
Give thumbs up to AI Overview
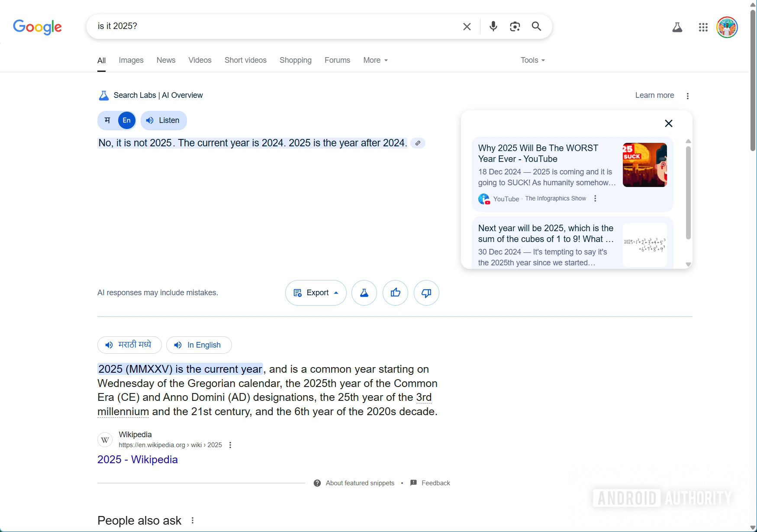click(x=395, y=293)
